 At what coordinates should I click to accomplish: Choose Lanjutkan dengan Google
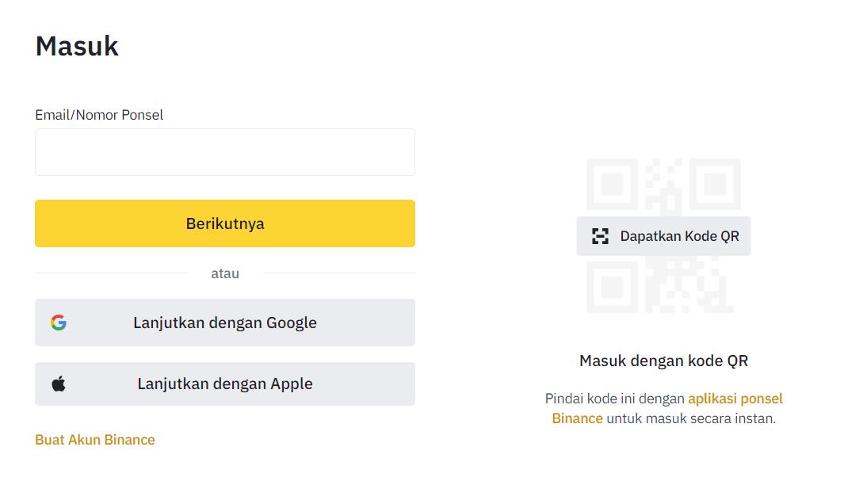225,323
